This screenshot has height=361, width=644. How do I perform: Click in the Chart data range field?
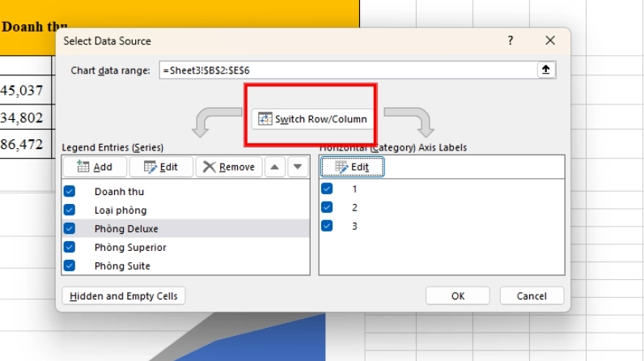[x=348, y=70]
